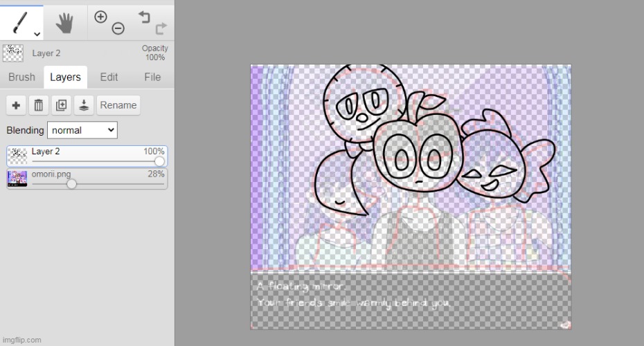
Task: Click the Blending label
Action: tap(25, 130)
